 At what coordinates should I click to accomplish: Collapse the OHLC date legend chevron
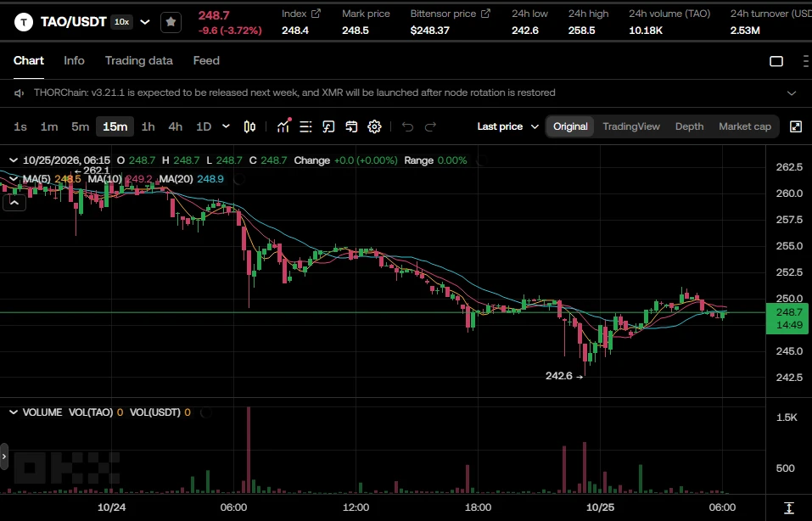point(14,160)
